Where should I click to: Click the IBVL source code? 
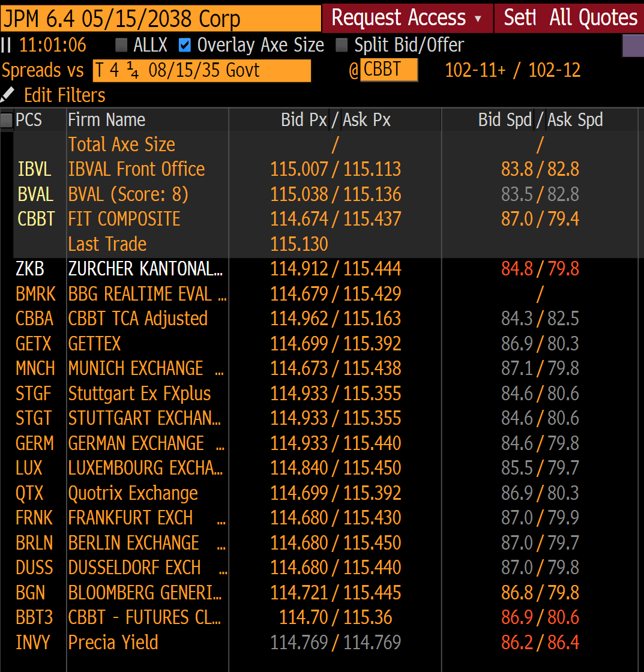pyautogui.click(x=34, y=169)
